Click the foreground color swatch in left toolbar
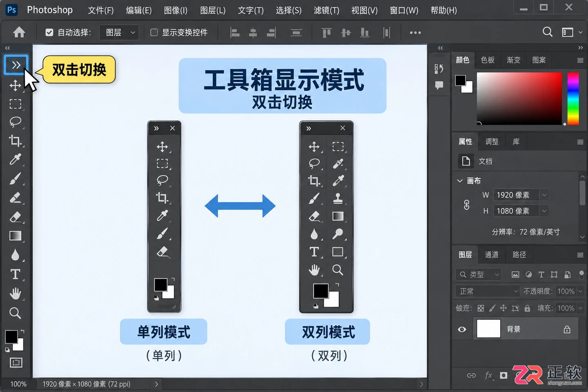588x392 pixels. pos(11,337)
